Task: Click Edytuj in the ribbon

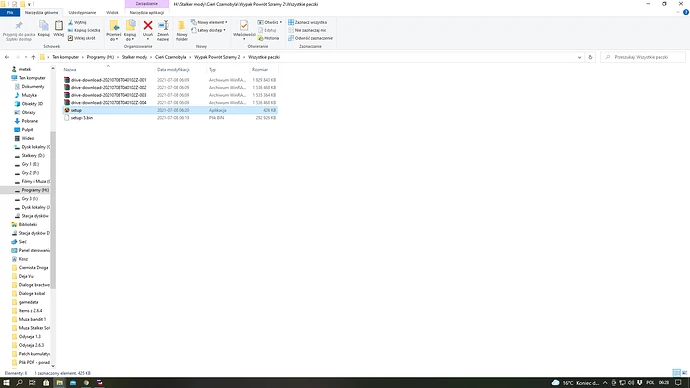Action: click(x=267, y=30)
